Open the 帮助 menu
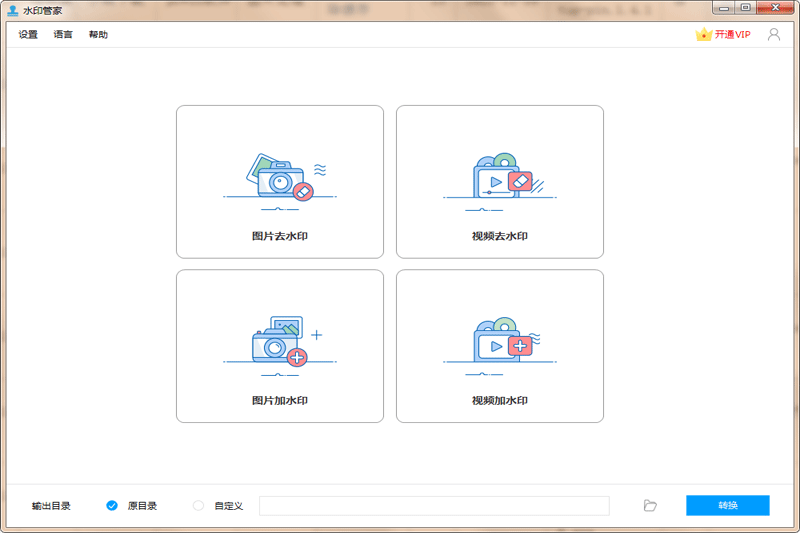The image size is (800, 533). pyautogui.click(x=98, y=35)
